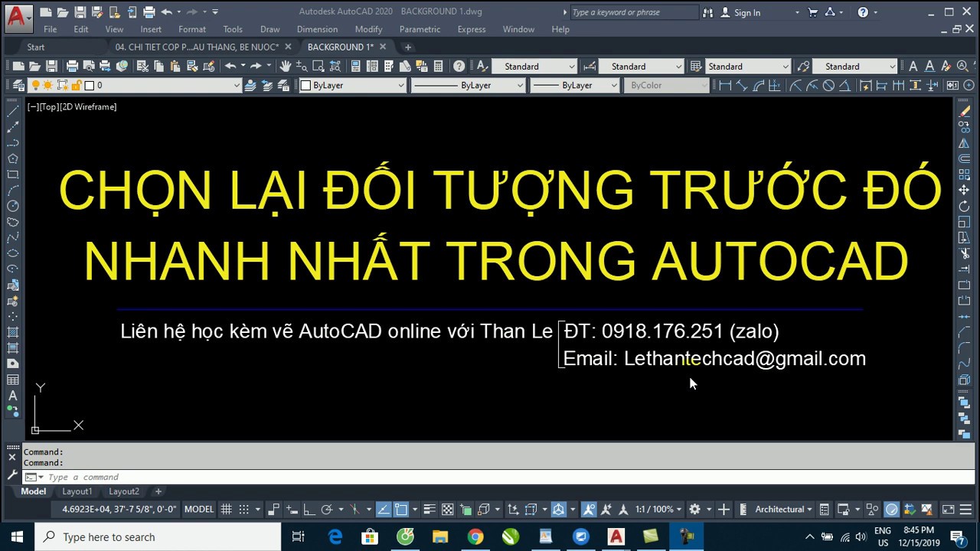The image size is (980, 551).
Task: Select the Diameter dimension tool
Action: coord(828,85)
